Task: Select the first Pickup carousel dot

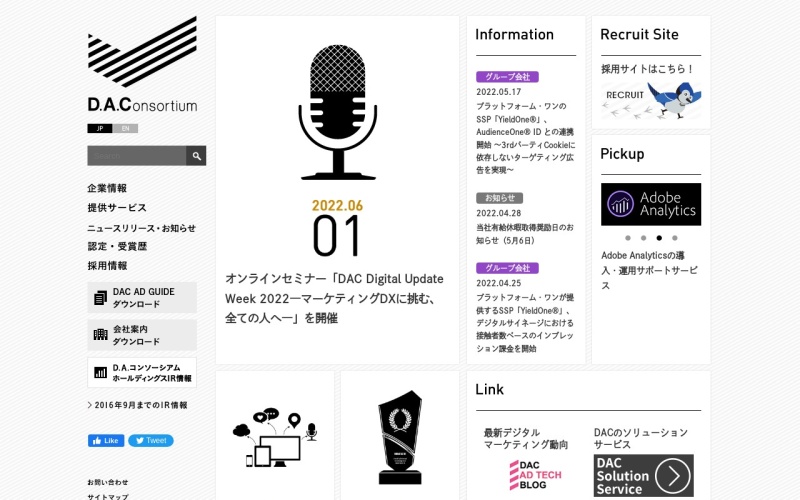Action: (628, 238)
